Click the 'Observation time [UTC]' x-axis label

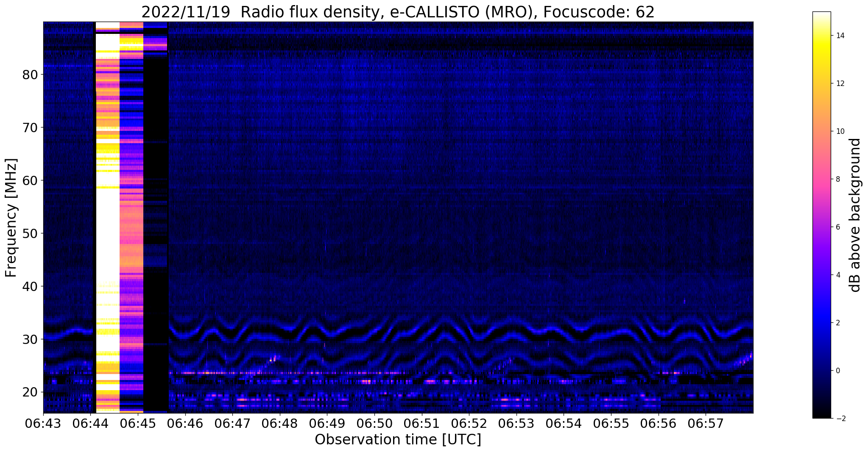click(398, 440)
